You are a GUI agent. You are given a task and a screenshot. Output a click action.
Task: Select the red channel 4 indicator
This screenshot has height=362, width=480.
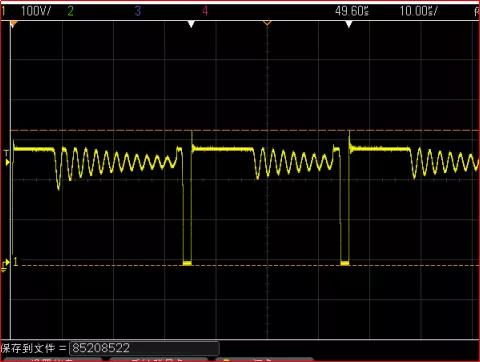tap(205, 11)
